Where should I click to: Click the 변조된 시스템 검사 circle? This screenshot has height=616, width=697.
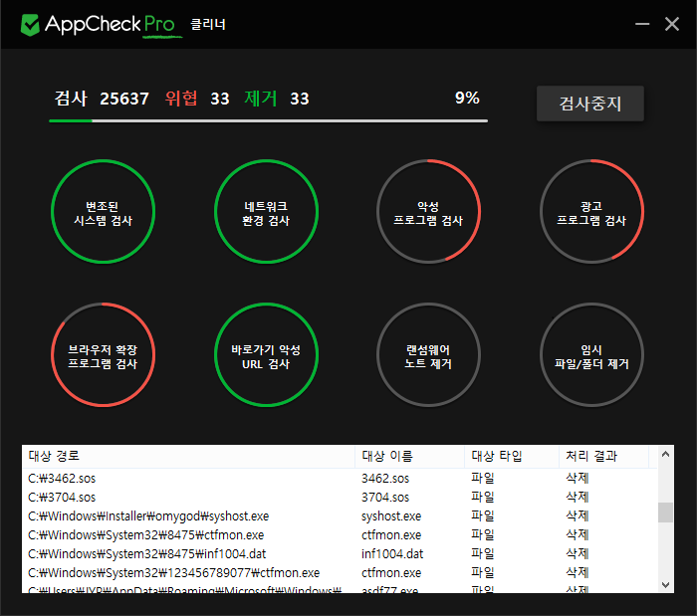[103, 212]
